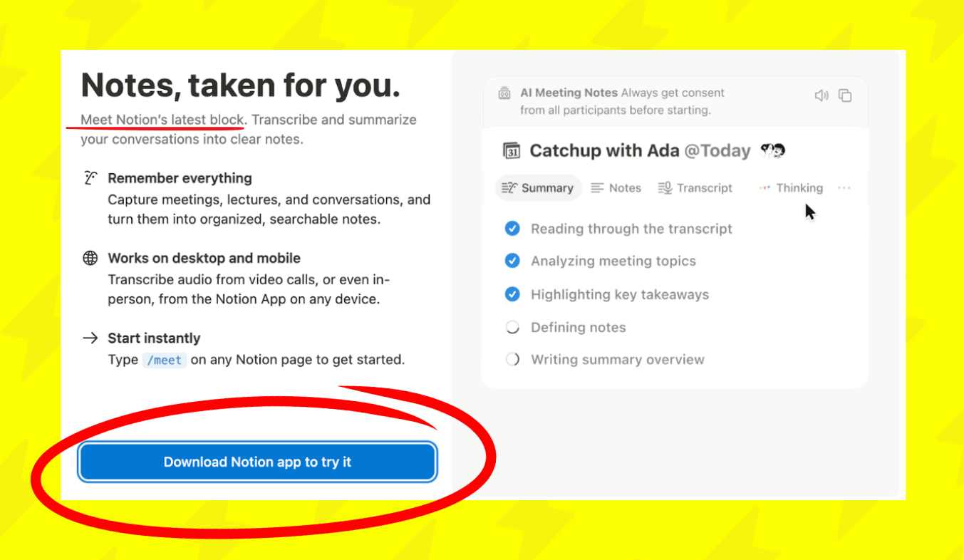
Task: Open the three-dots more options menu
Action: (x=844, y=188)
